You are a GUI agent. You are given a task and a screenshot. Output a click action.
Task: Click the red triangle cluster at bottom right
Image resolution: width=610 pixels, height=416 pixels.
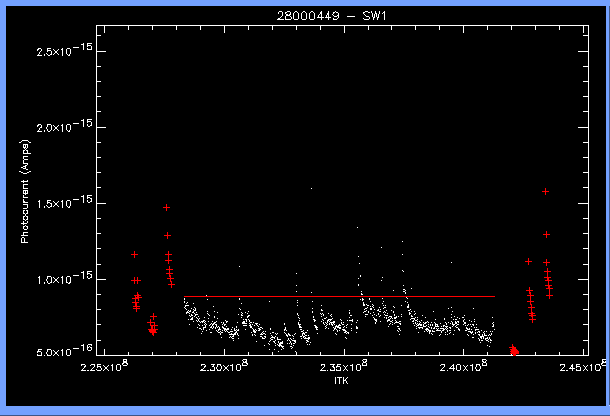click(x=514, y=349)
